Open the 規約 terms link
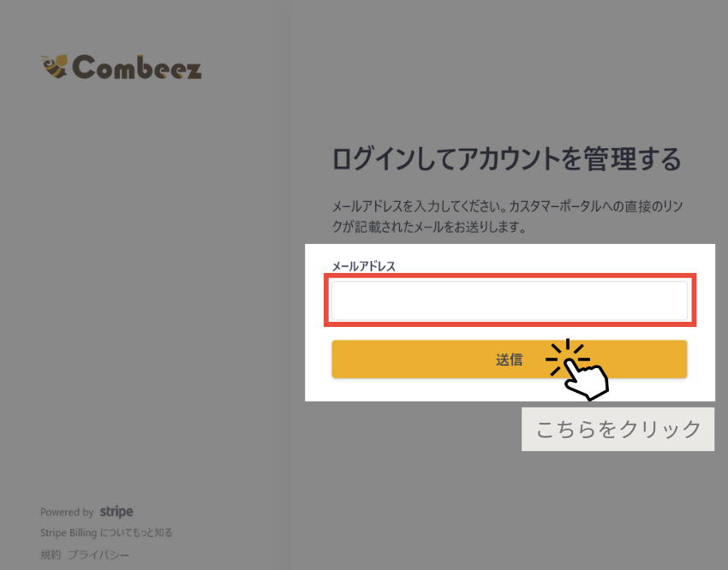 coord(51,555)
